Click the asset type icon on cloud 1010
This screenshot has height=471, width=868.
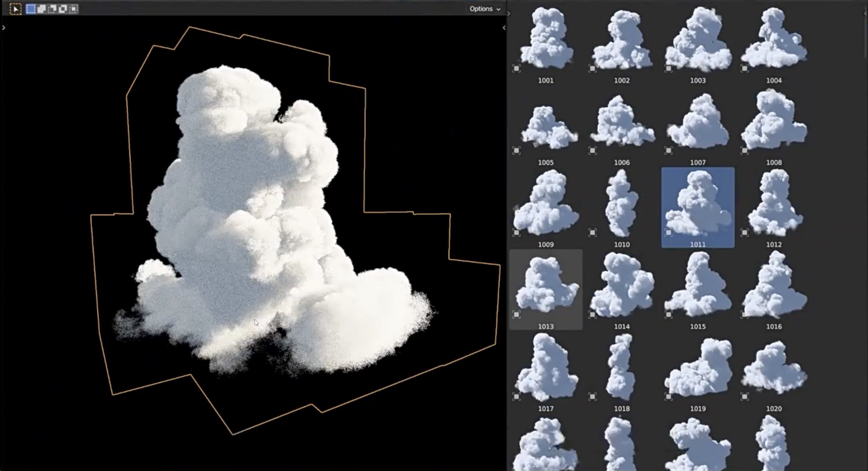[x=592, y=232]
